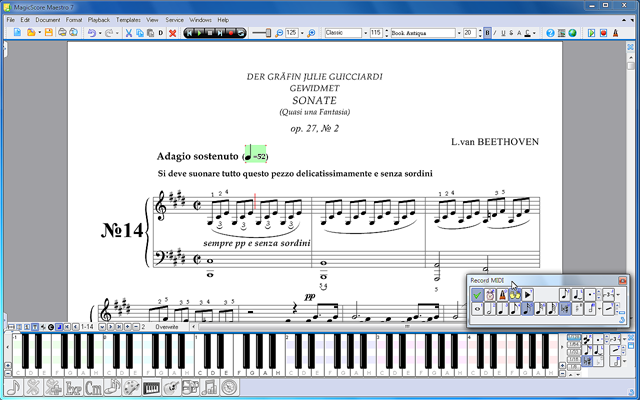Click the globe web icon in the toolbar

[572, 33]
